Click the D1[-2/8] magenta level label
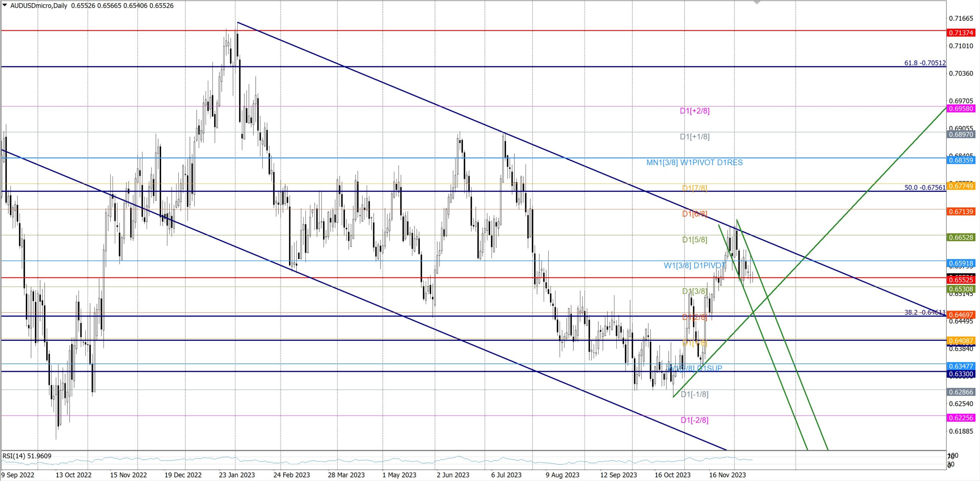 coord(694,420)
